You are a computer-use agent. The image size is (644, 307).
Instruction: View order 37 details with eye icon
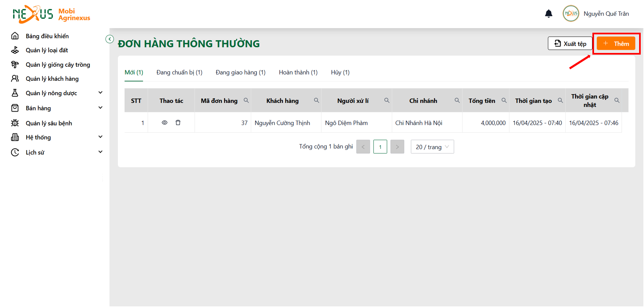coord(165,123)
